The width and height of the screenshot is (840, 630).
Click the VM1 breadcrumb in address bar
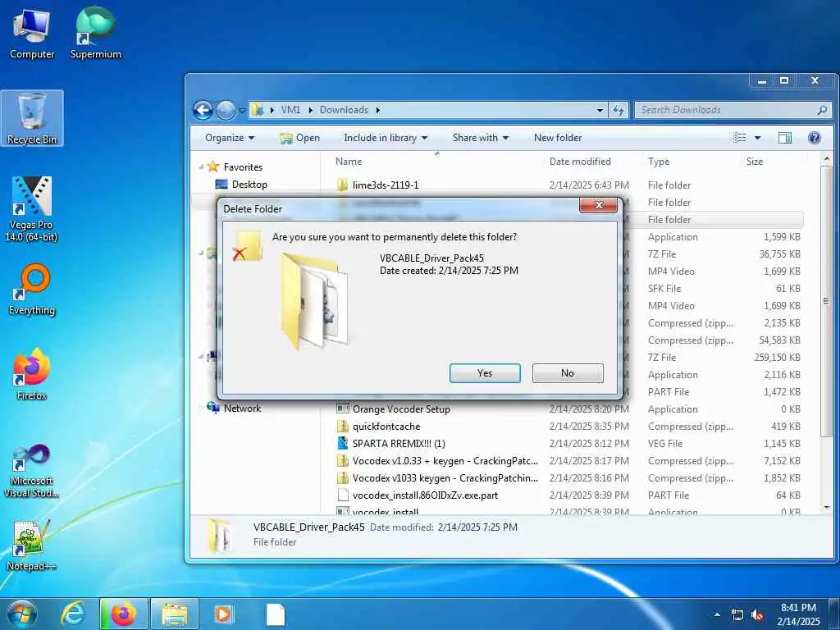tap(291, 110)
